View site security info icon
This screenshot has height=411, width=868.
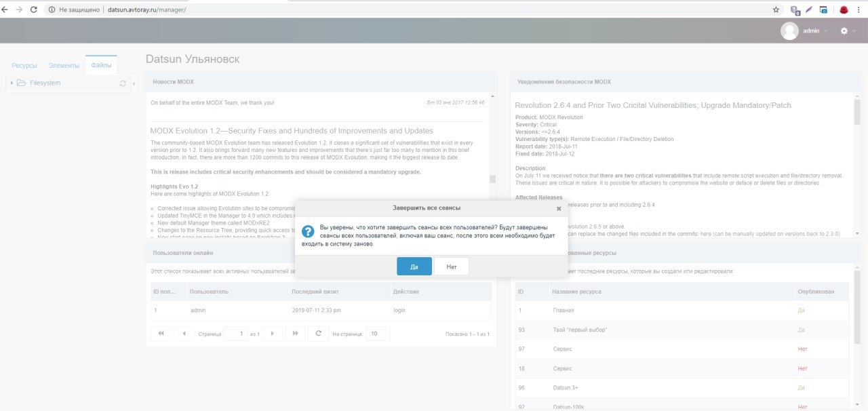53,10
